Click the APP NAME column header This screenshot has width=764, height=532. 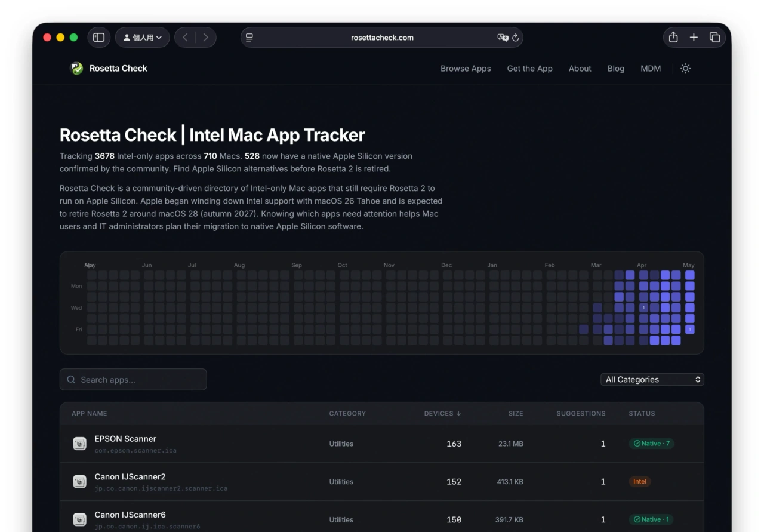click(90, 413)
